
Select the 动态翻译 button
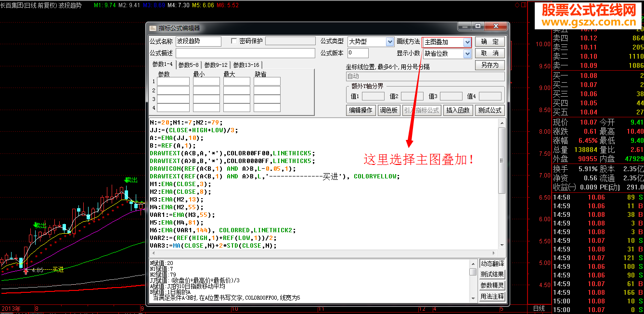coord(492,264)
